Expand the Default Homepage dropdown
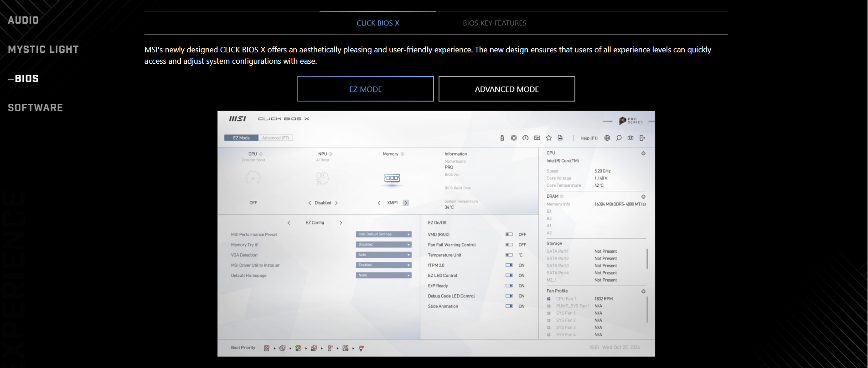Image resolution: width=868 pixels, height=368 pixels. (x=383, y=276)
